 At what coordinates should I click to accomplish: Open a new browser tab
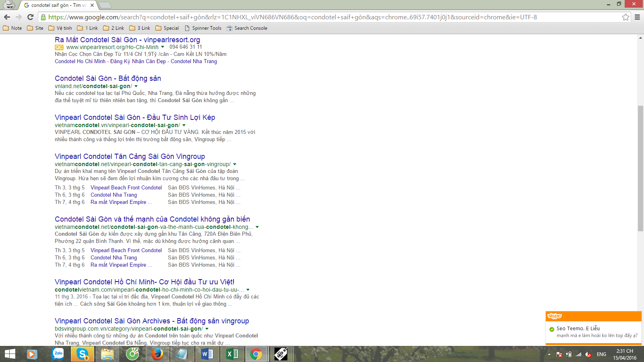[x=105, y=5]
